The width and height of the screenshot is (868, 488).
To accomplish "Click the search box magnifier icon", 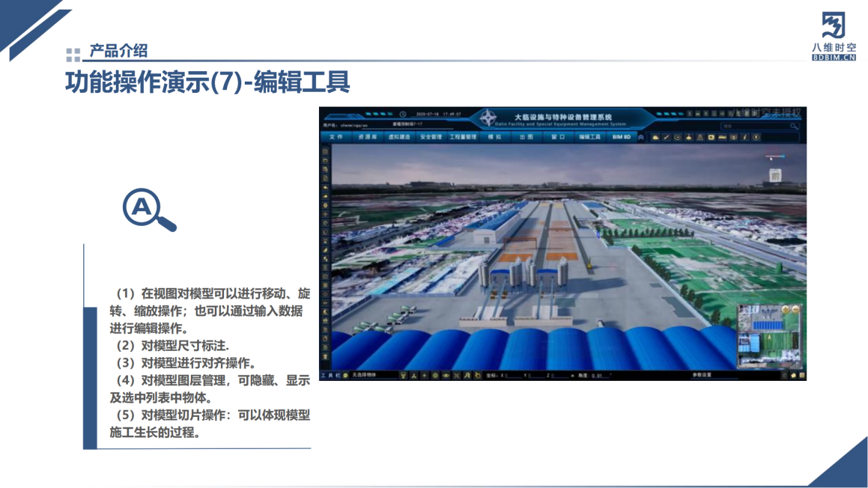I will point(794,126).
